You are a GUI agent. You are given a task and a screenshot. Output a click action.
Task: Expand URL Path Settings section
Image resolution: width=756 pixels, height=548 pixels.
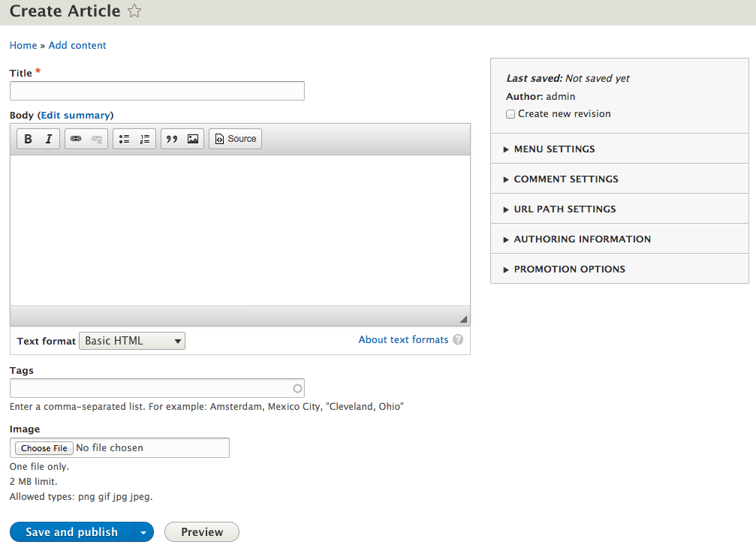[619, 209]
